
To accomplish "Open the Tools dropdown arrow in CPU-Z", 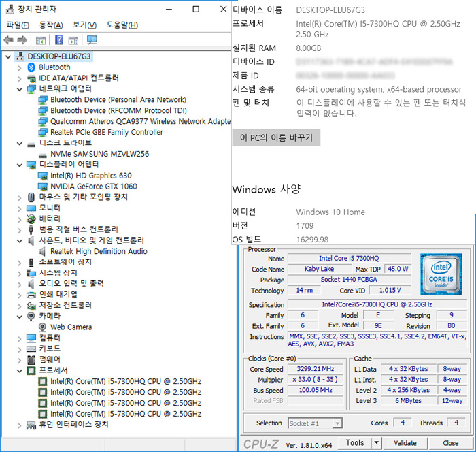I will [x=376, y=442].
